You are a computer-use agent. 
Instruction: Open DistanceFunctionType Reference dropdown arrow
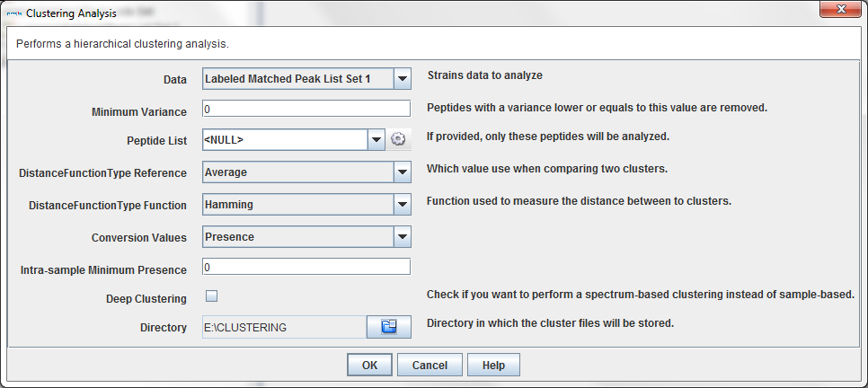(x=403, y=172)
